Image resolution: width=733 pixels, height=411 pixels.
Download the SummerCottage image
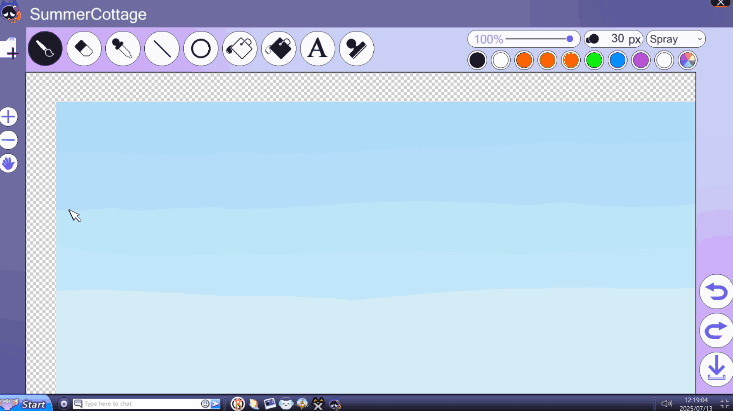715,368
